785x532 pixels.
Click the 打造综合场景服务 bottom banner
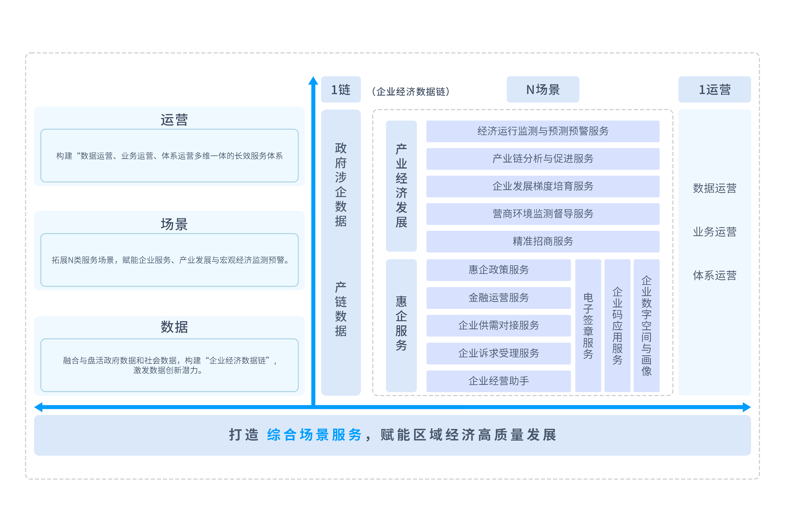(392, 435)
